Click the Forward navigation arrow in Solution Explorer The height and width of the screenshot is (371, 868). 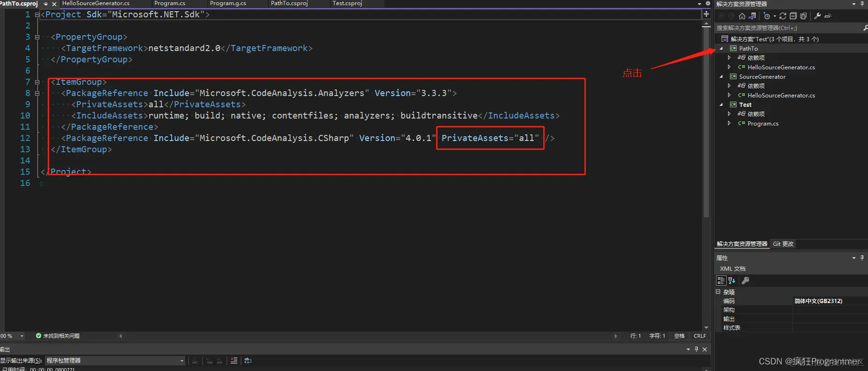731,16
